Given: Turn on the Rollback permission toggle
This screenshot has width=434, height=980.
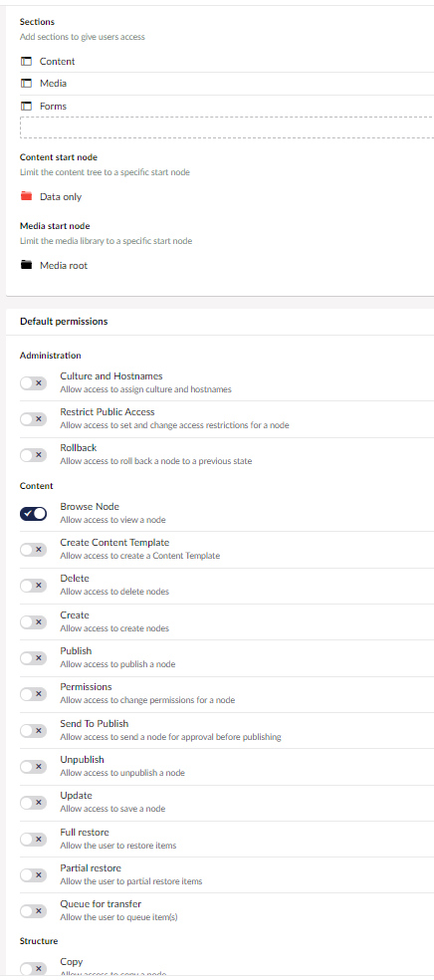Looking at the screenshot, I should [x=33, y=455].
